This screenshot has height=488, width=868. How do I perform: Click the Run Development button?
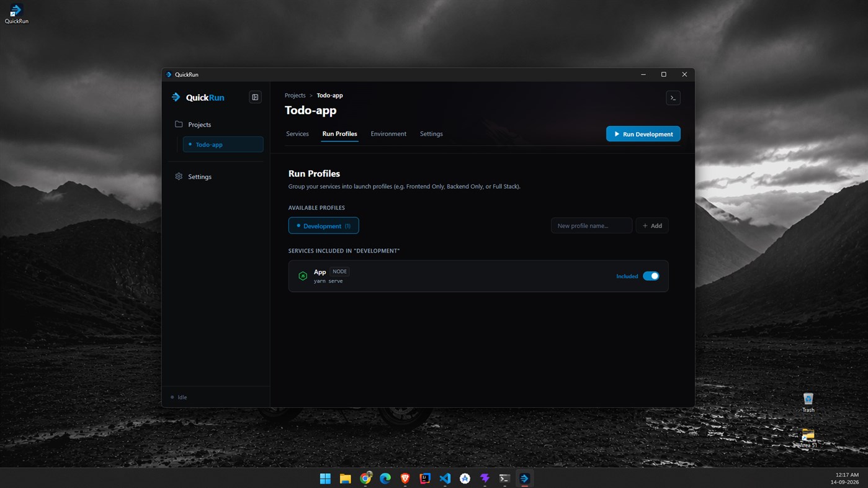click(x=643, y=134)
